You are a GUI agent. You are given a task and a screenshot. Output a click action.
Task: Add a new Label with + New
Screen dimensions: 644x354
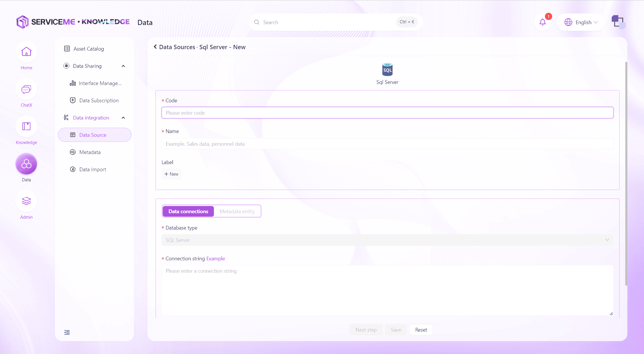171,174
